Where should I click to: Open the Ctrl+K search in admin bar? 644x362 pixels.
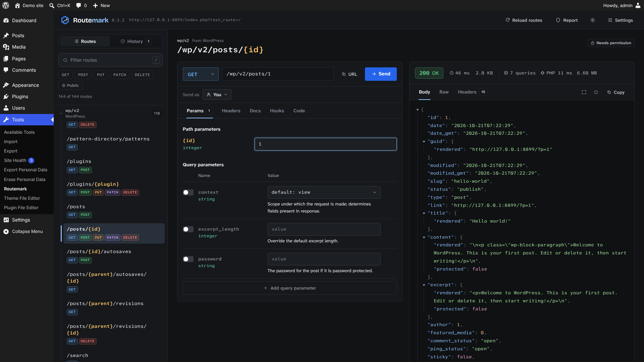[x=60, y=5]
